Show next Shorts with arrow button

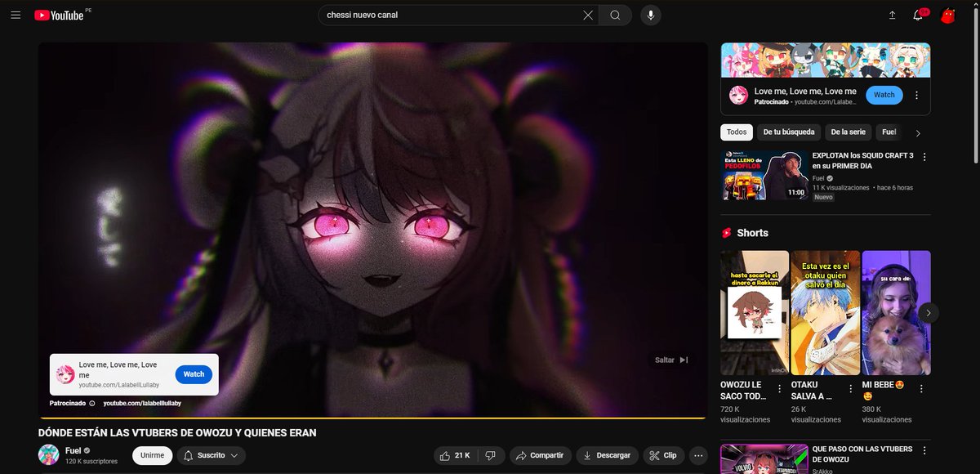click(x=928, y=312)
